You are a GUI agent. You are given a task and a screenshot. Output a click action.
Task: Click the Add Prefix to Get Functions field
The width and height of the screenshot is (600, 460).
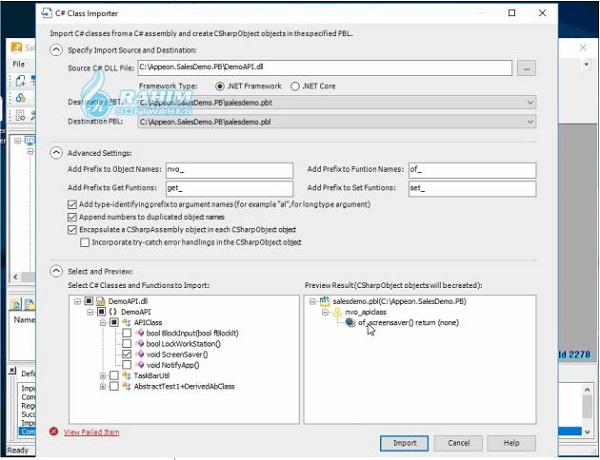(230, 188)
